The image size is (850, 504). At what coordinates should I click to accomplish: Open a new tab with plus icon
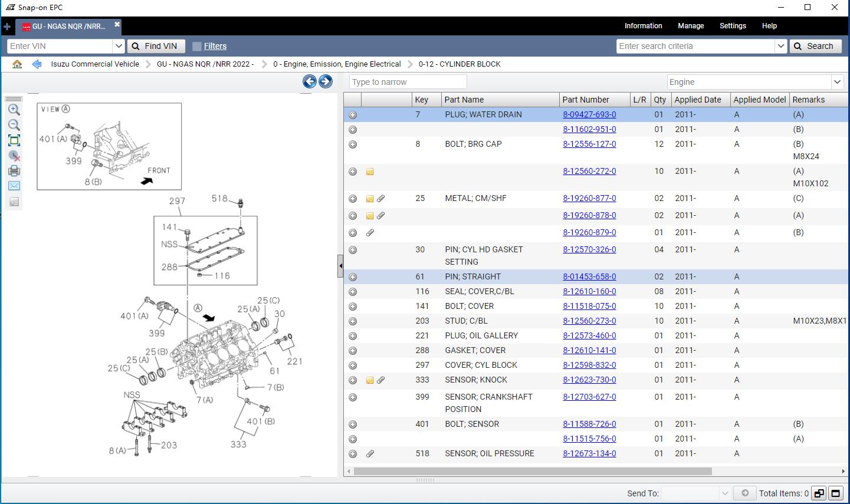pos(7,27)
